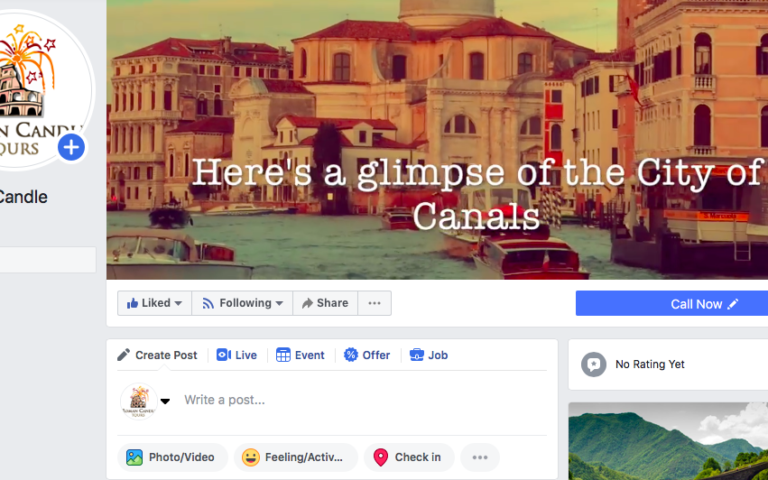Image resolution: width=768 pixels, height=480 pixels.
Task: Click the Live video camera icon
Action: (223, 355)
